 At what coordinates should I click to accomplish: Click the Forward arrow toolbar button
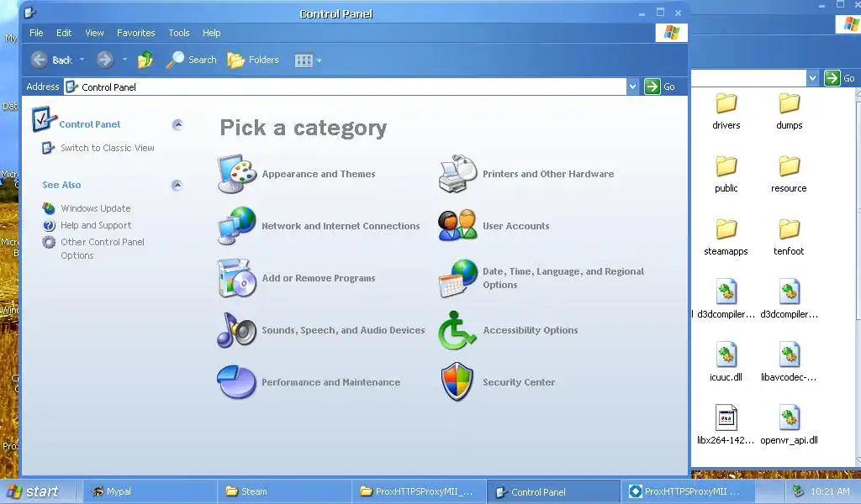[x=105, y=60]
